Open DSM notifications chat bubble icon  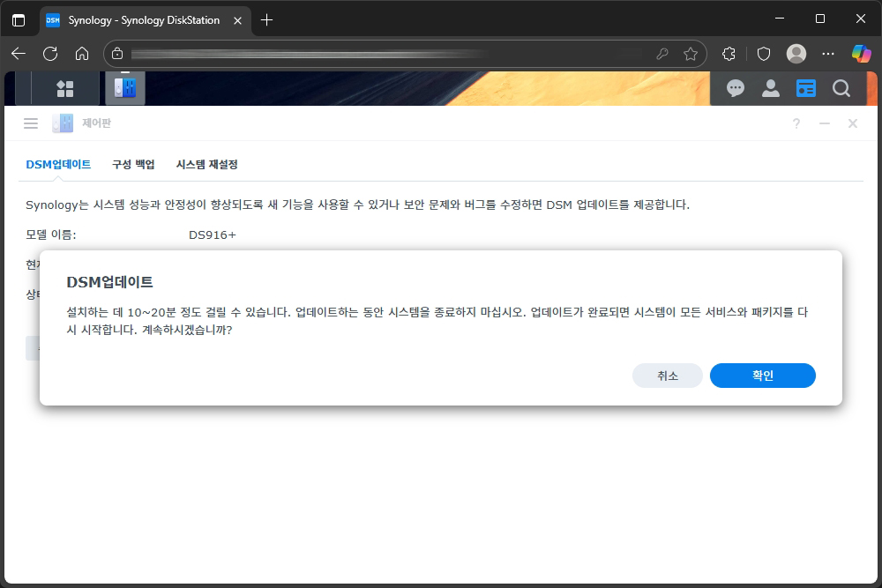tap(736, 88)
